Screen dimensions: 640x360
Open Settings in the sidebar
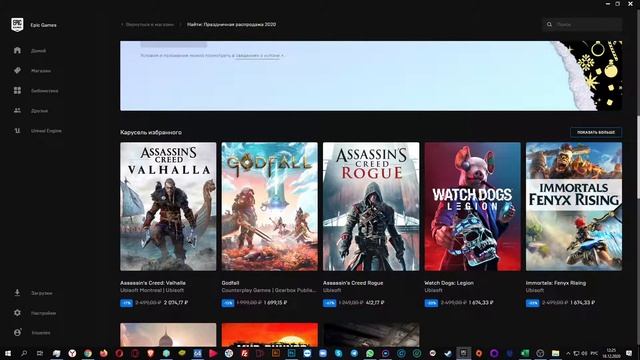click(x=35, y=313)
